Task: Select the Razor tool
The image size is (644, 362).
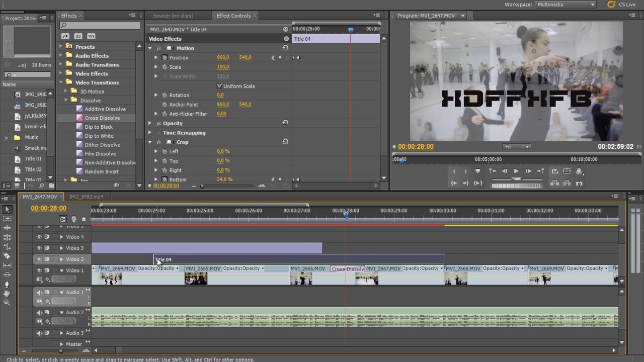Action: coord(7,256)
